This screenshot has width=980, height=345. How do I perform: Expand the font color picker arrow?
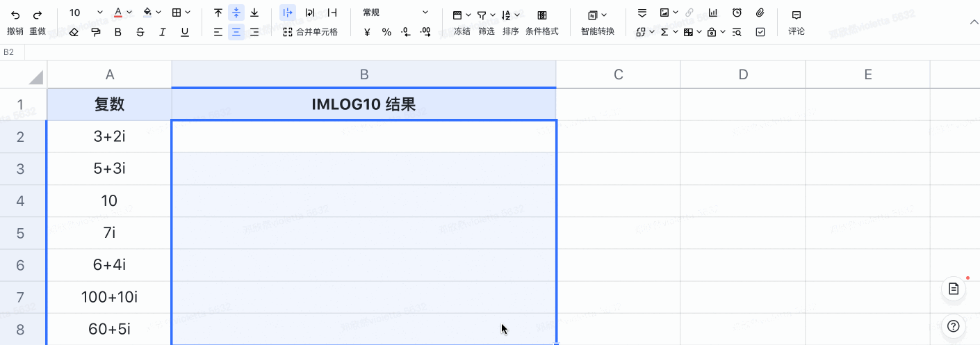tap(129, 13)
